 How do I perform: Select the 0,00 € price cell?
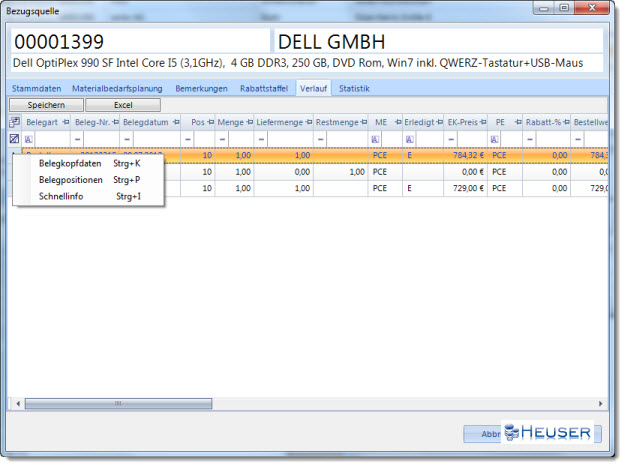(x=465, y=172)
